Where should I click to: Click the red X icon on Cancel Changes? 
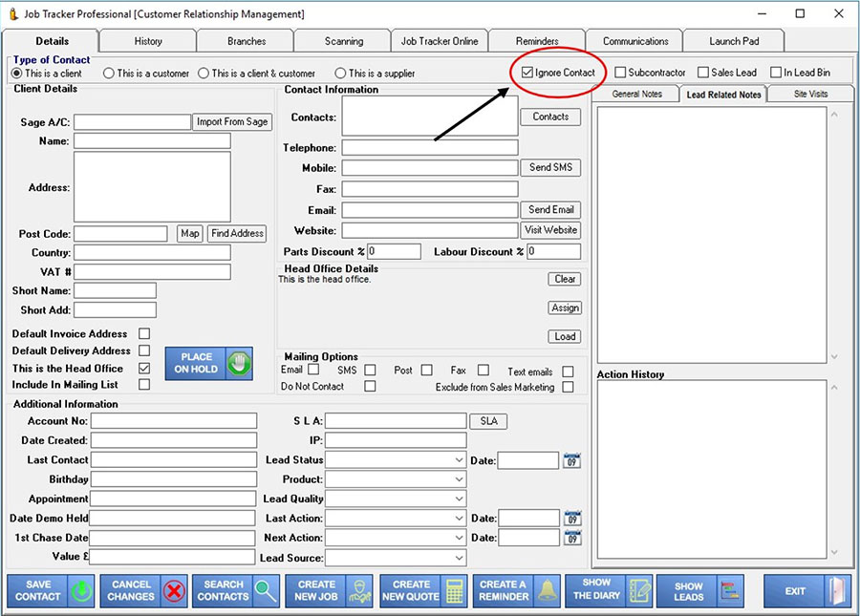[x=174, y=591]
